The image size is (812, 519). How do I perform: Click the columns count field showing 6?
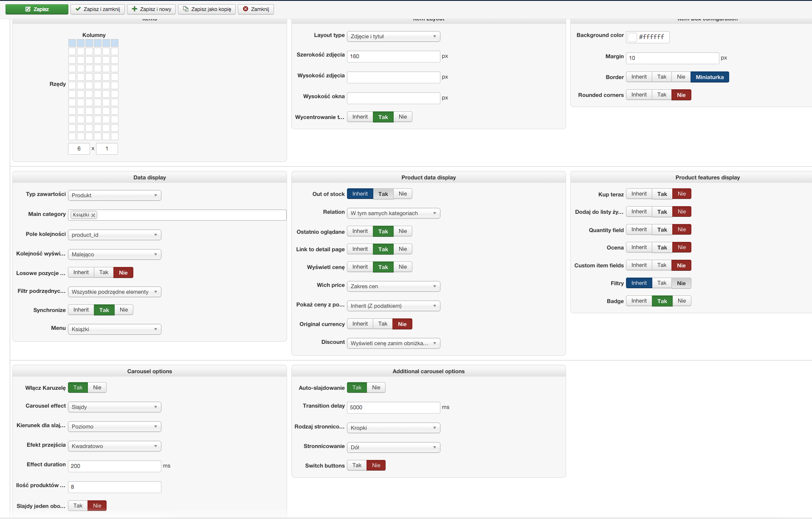click(x=79, y=149)
